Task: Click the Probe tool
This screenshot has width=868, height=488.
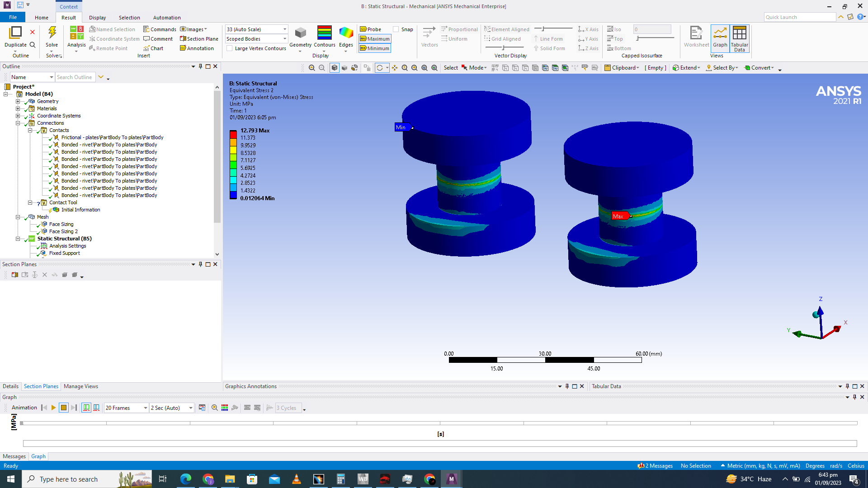Action: click(x=370, y=29)
